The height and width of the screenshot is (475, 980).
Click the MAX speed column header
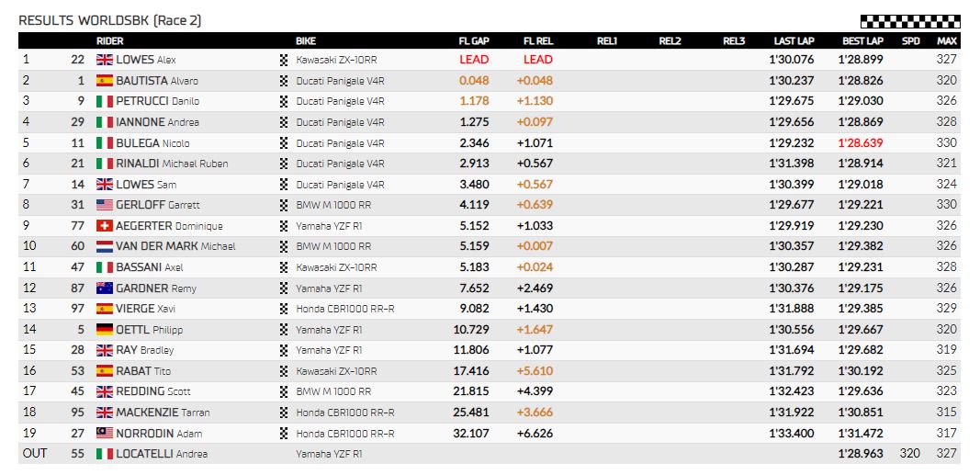coord(947,41)
